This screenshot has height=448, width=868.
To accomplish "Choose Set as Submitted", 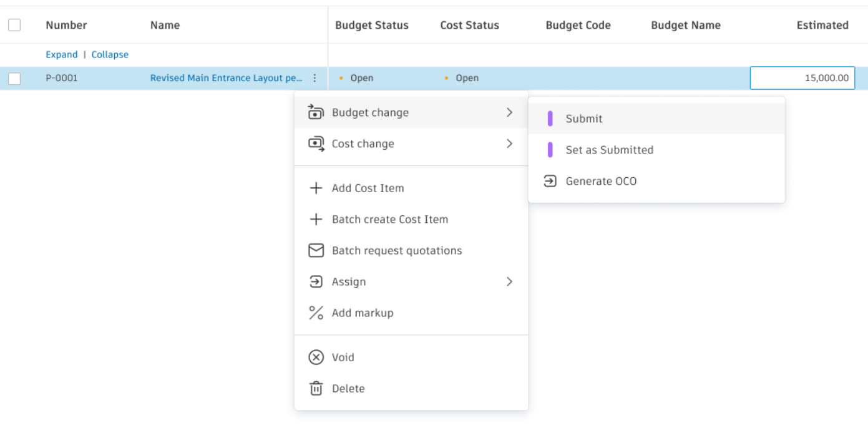I will point(609,150).
